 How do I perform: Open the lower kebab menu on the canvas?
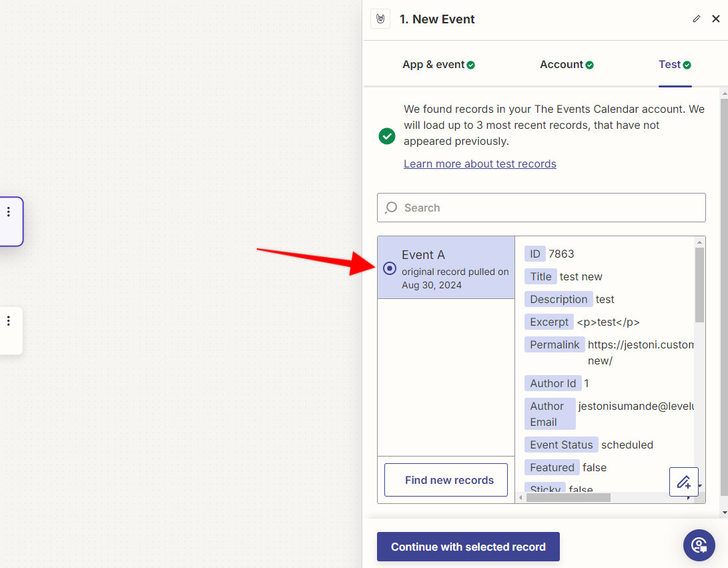click(9, 321)
